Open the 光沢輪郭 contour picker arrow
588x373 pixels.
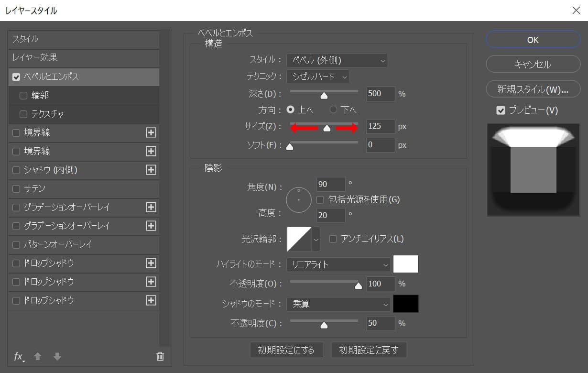click(x=316, y=239)
